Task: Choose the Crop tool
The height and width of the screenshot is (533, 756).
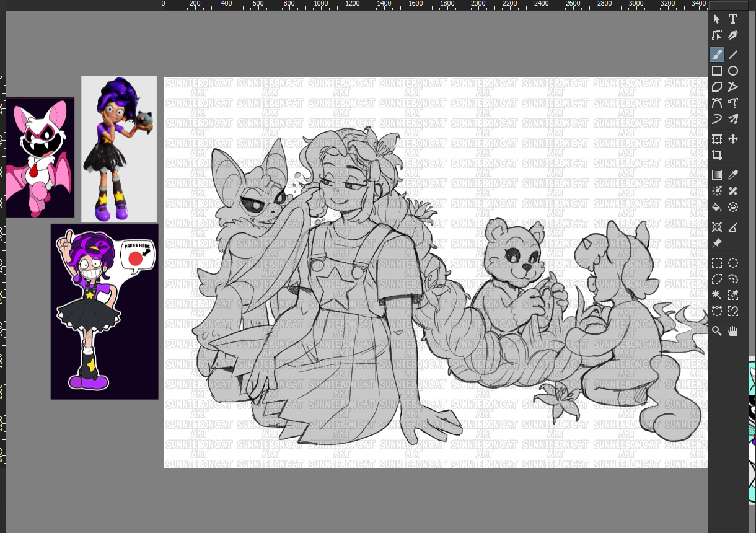Action: point(717,155)
